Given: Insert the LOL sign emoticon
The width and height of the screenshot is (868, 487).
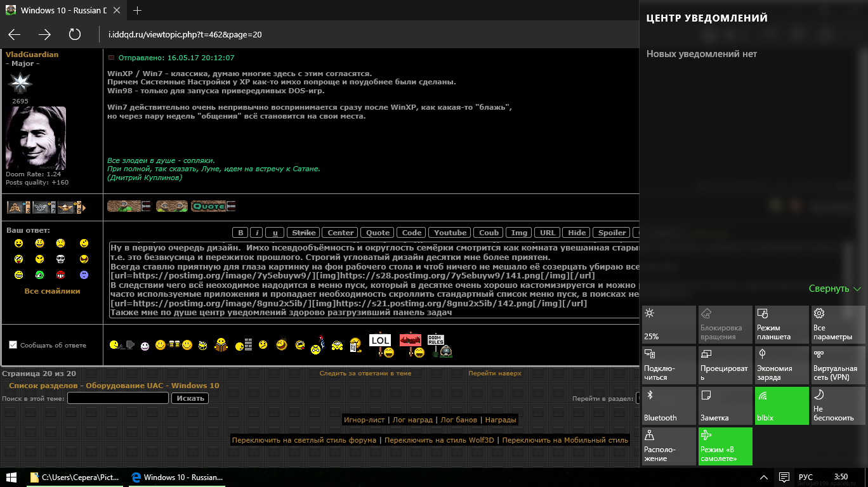Looking at the screenshot, I should coord(381,344).
